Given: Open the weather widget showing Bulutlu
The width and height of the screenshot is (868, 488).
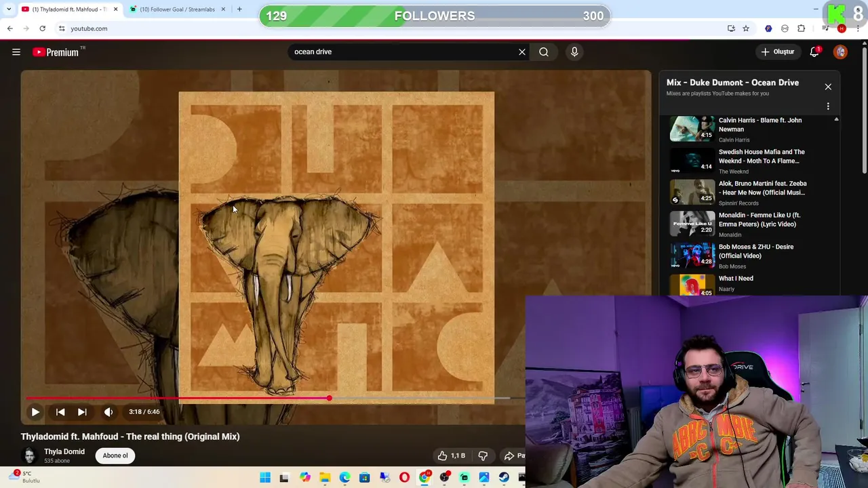Looking at the screenshot, I should [x=24, y=477].
